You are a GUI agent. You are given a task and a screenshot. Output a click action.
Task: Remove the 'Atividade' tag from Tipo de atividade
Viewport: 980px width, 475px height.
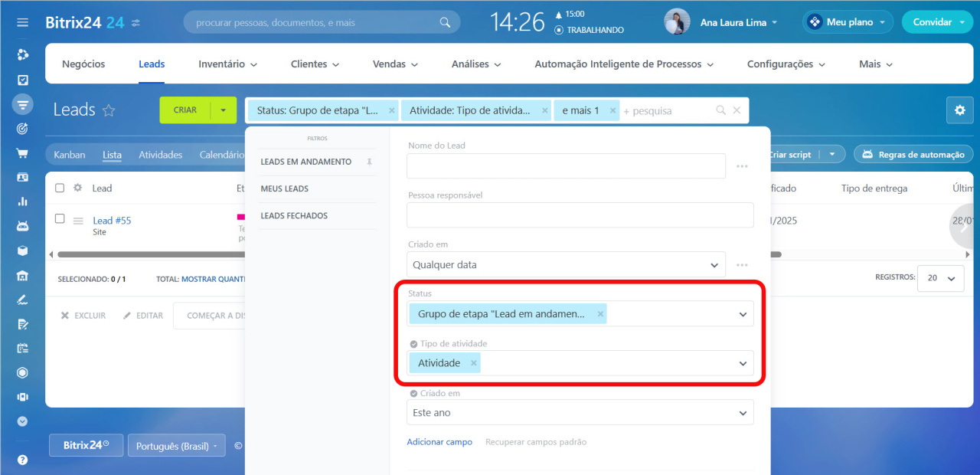(x=474, y=363)
